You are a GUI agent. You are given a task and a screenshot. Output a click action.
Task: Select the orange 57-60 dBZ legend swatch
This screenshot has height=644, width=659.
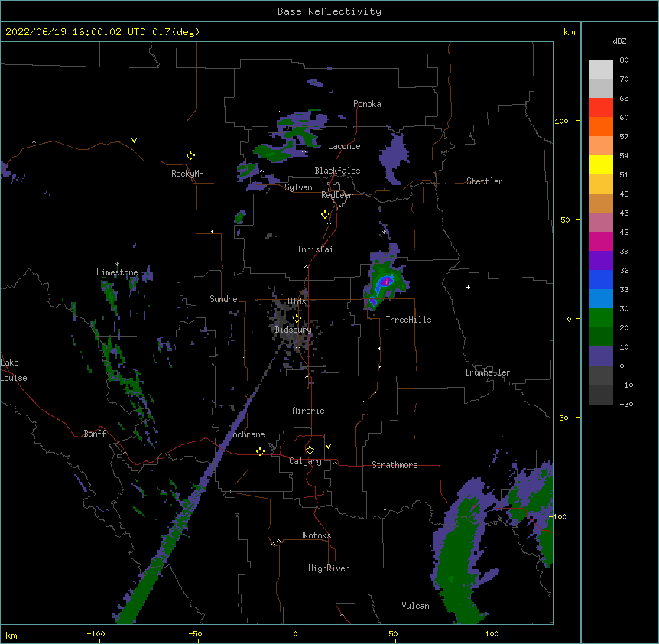[601, 126]
